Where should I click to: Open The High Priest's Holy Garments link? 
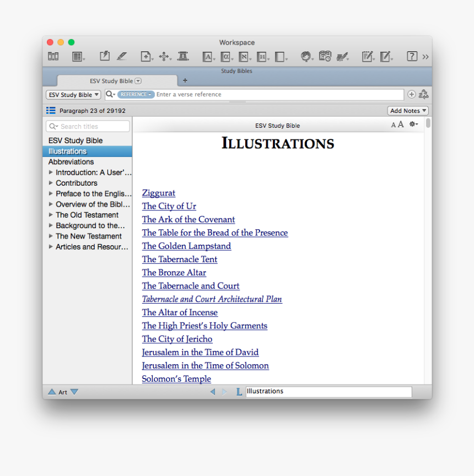pos(204,326)
